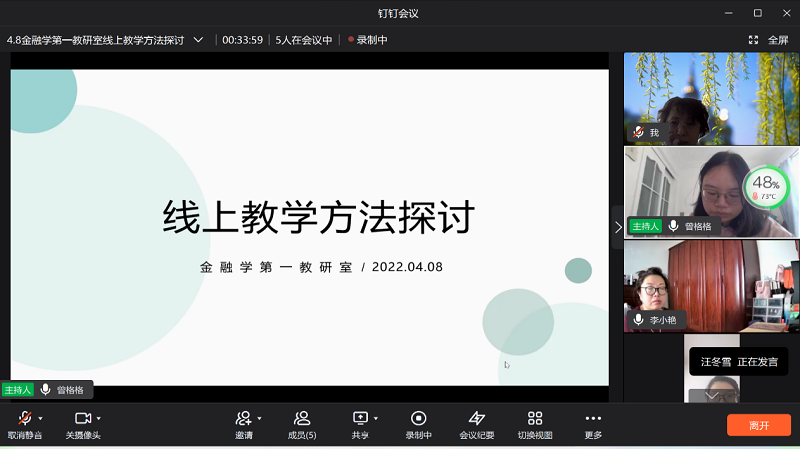Expand the camera options arrow
800x449 pixels.
coord(99,418)
